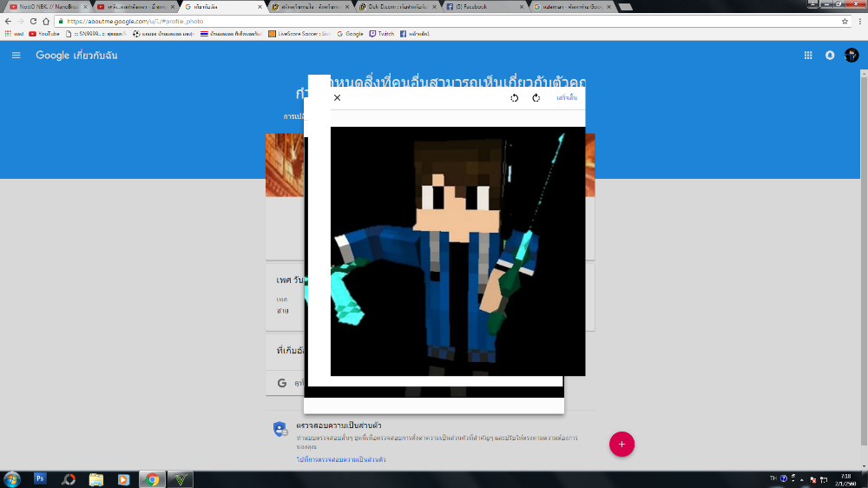Open the soccer ball bookmark
Screen dimensions: 868x488
(163, 34)
